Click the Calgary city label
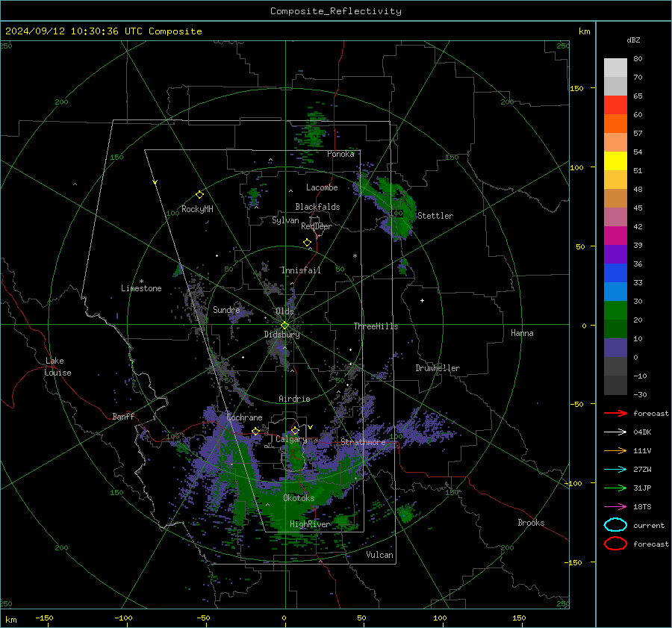Viewport: 672px width, 628px height. click(291, 439)
